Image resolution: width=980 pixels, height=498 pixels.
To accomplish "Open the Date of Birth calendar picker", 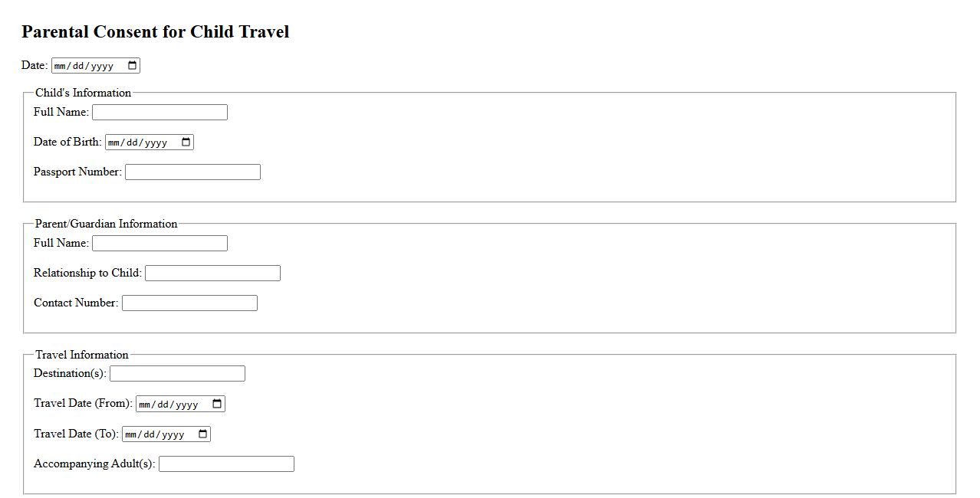I will pyautogui.click(x=186, y=143).
